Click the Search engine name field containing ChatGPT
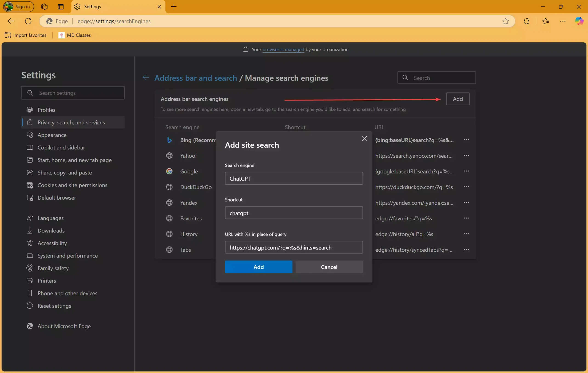 click(x=294, y=179)
